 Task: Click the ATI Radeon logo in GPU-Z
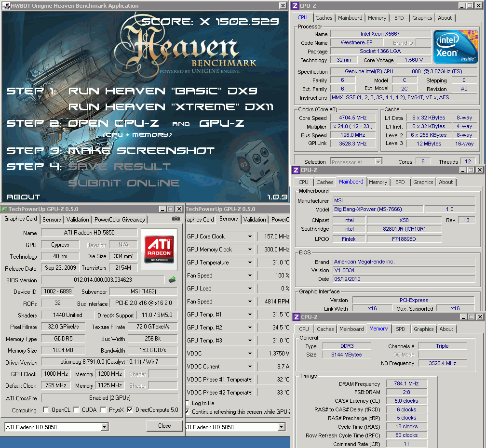tap(159, 250)
